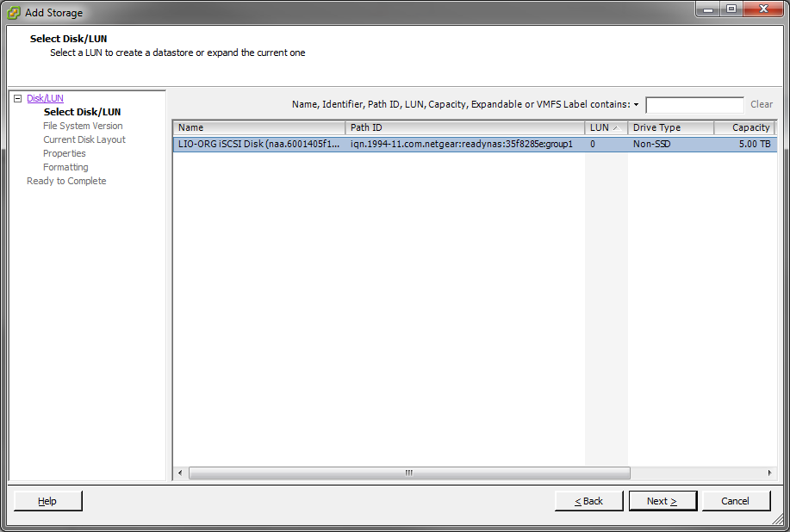Click the Clear filter link
The height and width of the screenshot is (532, 790).
[761, 103]
